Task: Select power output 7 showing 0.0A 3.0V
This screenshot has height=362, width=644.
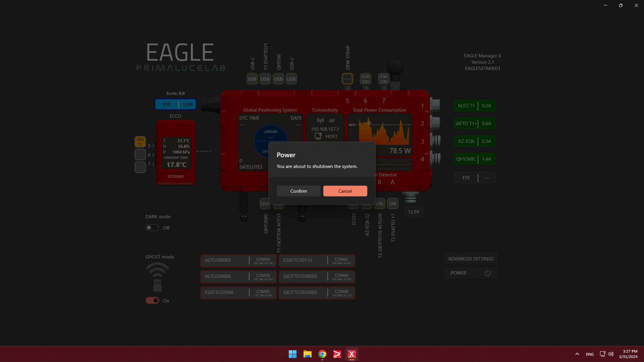Action: pyautogui.click(x=384, y=79)
